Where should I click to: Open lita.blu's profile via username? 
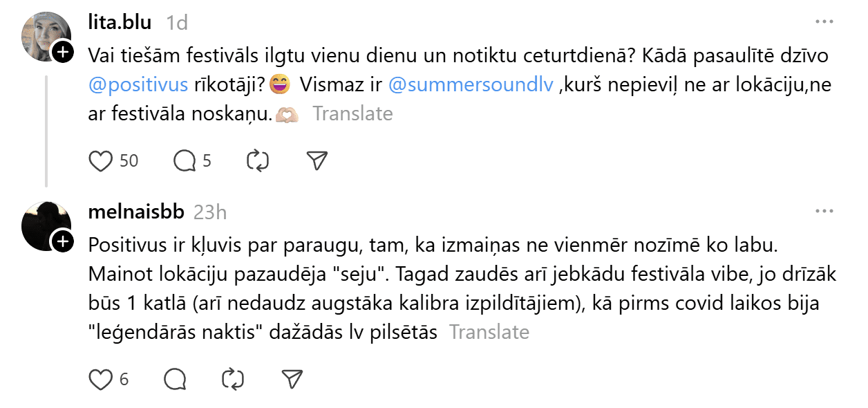coord(120,22)
